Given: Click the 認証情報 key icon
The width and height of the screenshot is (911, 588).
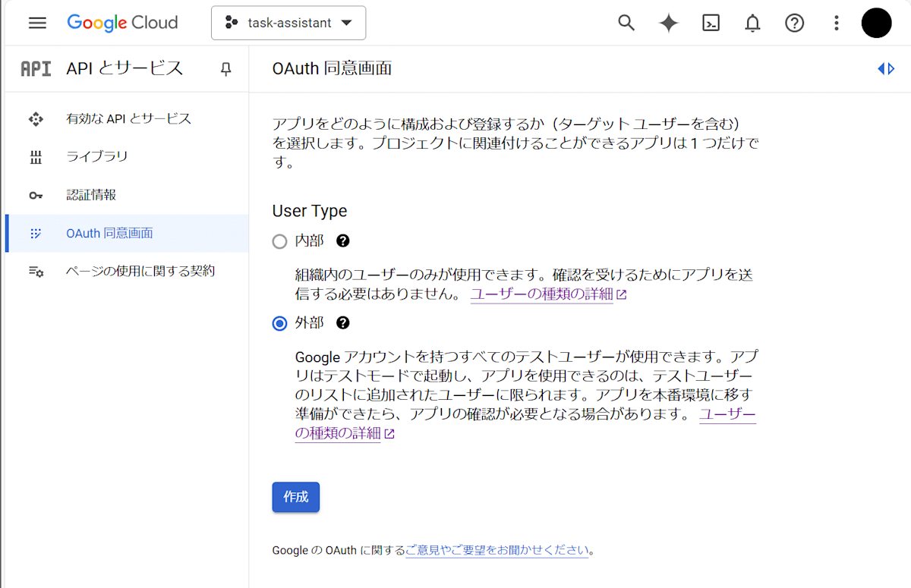Looking at the screenshot, I should click(x=36, y=196).
